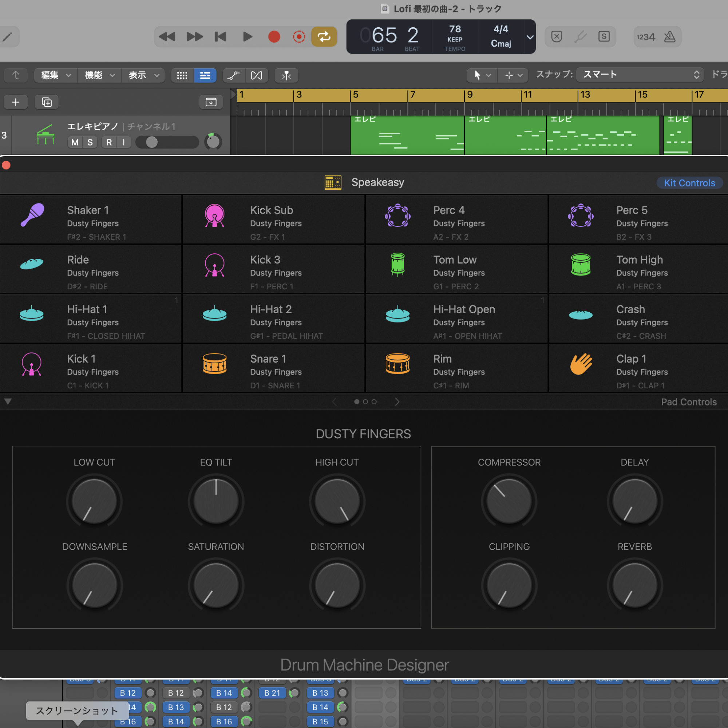728x728 pixels.
Task: Open the 機能 menu
Action: point(99,75)
